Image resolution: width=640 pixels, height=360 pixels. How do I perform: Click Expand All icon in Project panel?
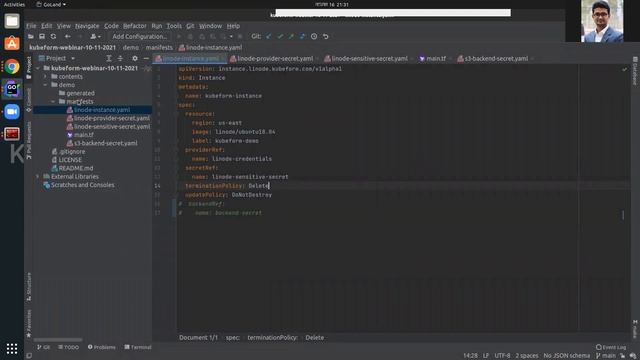[109, 58]
